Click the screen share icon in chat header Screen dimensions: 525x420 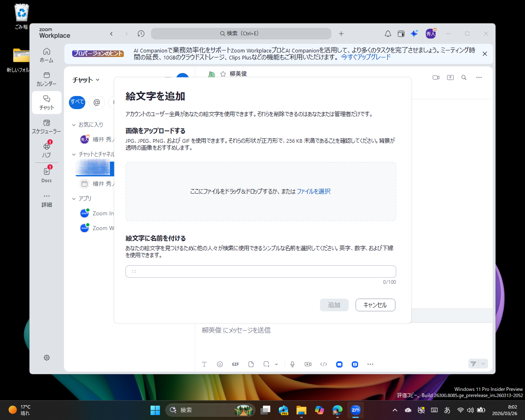tap(450, 78)
